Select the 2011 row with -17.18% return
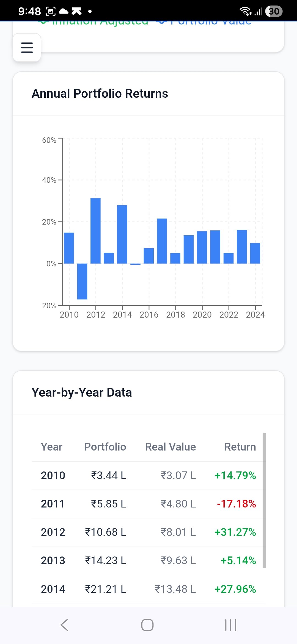Screen dimensions: 297x644 (148, 504)
